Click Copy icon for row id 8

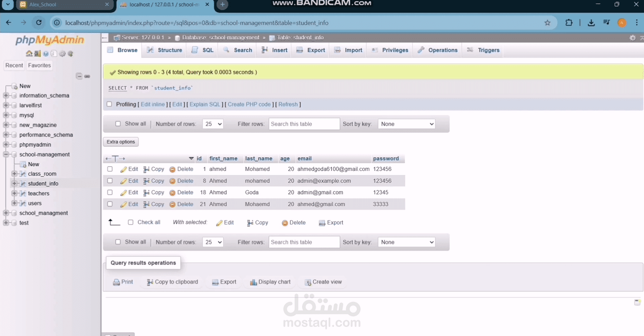click(x=146, y=181)
